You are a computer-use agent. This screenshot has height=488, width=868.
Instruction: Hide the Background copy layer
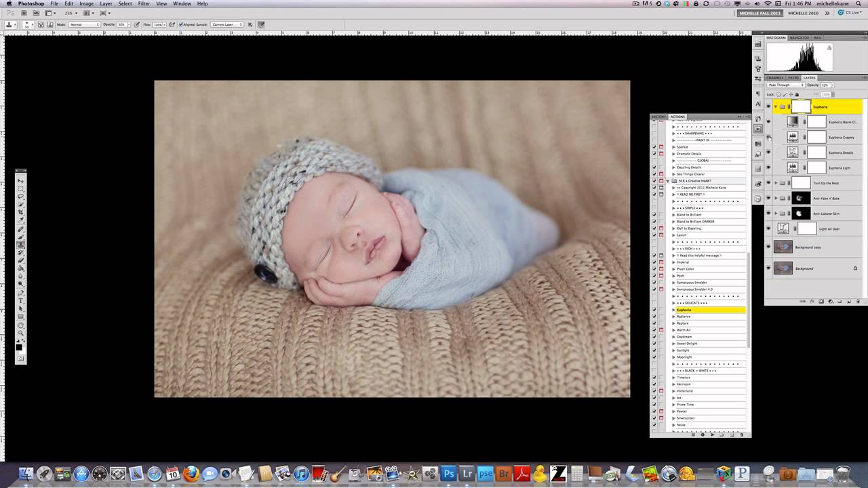coord(768,247)
